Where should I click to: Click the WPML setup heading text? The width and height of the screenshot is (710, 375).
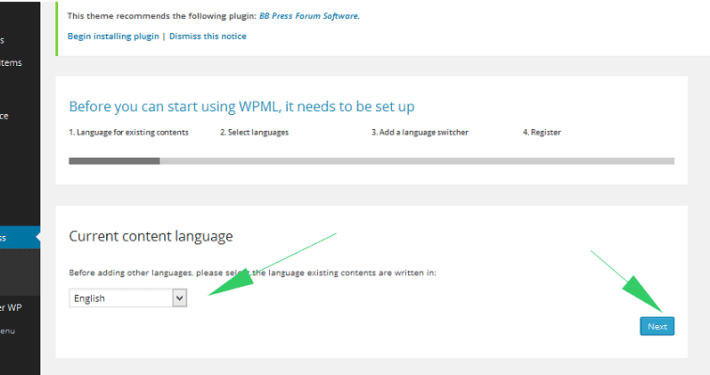coord(242,106)
